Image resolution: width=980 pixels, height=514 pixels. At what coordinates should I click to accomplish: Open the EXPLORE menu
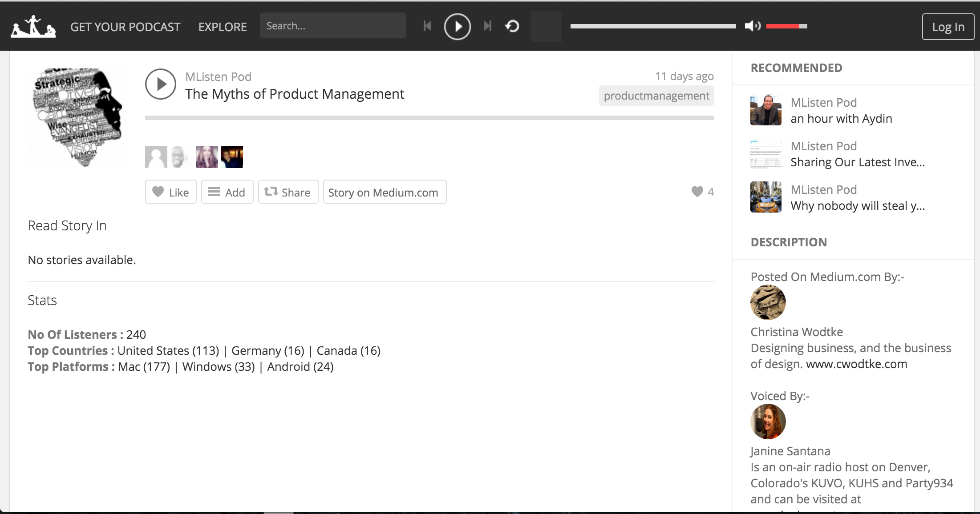click(x=223, y=27)
